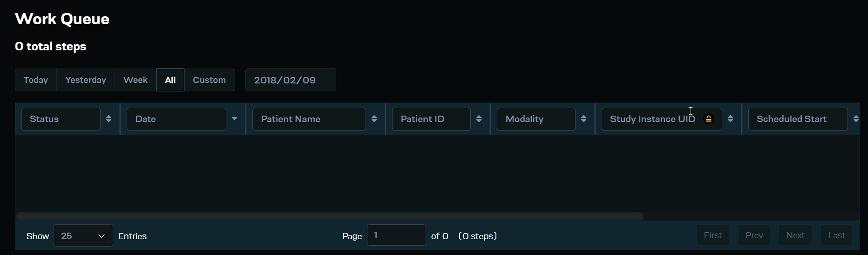Switch to the Week filter
This screenshot has width=868, height=255.
click(x=136, y=80)
